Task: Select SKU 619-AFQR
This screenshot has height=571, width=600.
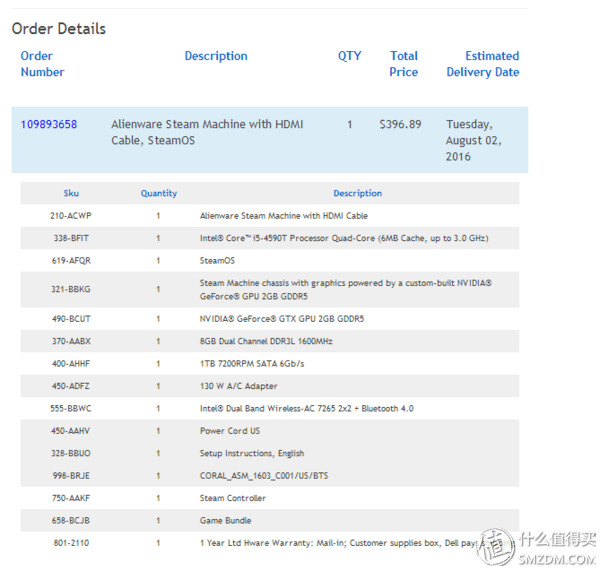Action: pos(71,261)
